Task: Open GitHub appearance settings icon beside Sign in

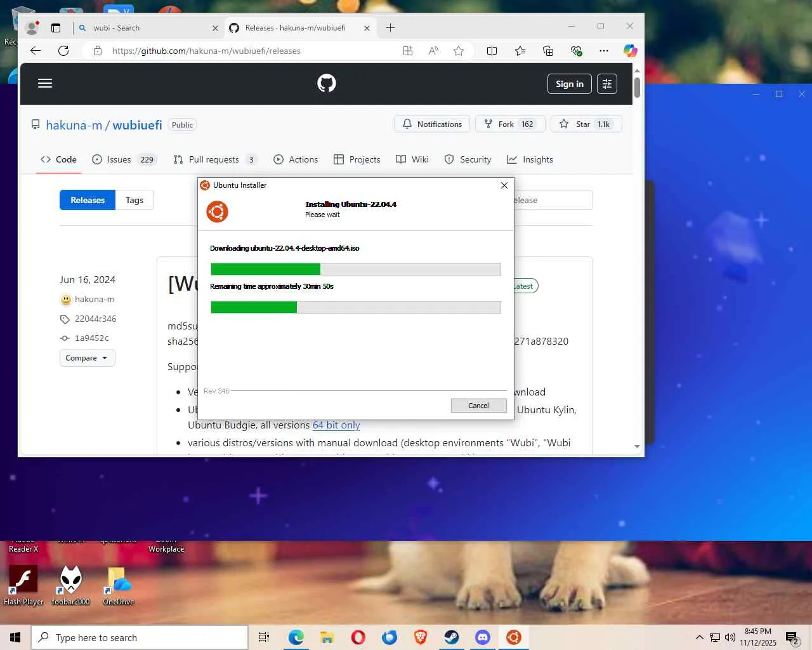Action: [607, 84]
